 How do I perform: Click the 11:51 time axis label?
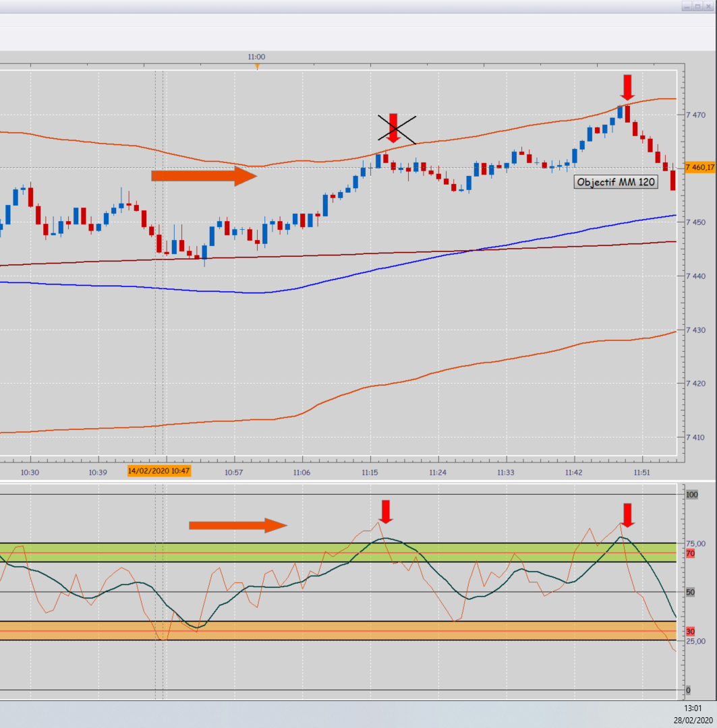click(641, 472)
